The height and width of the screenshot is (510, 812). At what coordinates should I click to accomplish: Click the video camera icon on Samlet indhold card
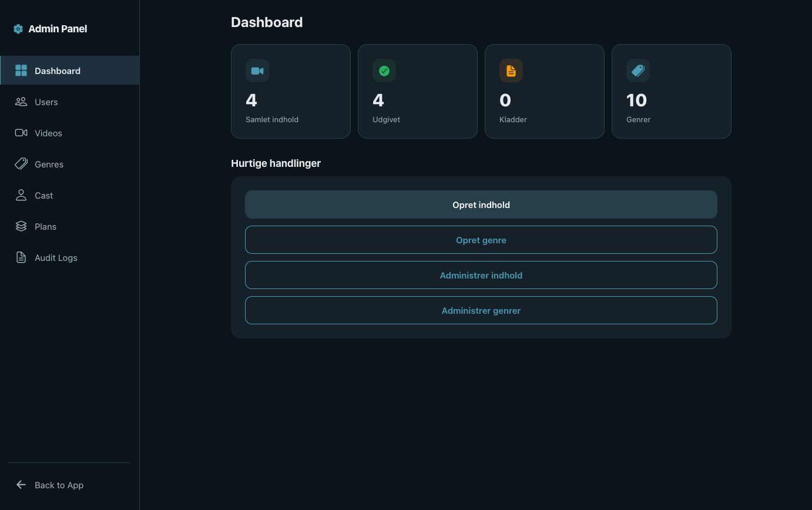(x=257, y=71)
